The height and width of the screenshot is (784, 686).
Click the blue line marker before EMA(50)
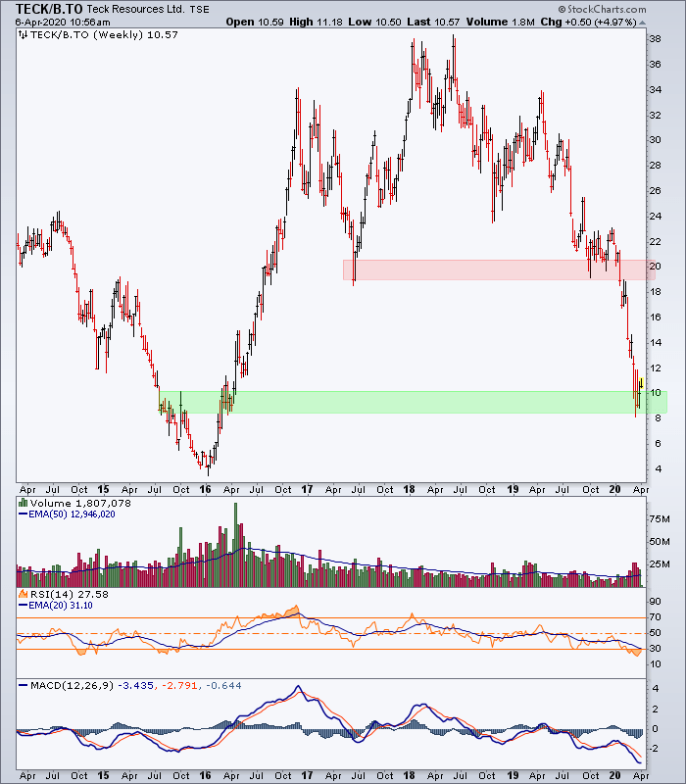pyautogui.click(x=23, y=514)
